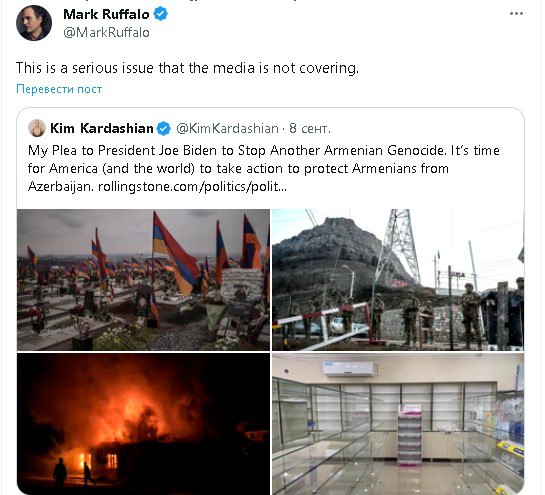Click the Mark Ruffalo display name
This screenshot has width=545, height=495.
[x=106, y=14]
